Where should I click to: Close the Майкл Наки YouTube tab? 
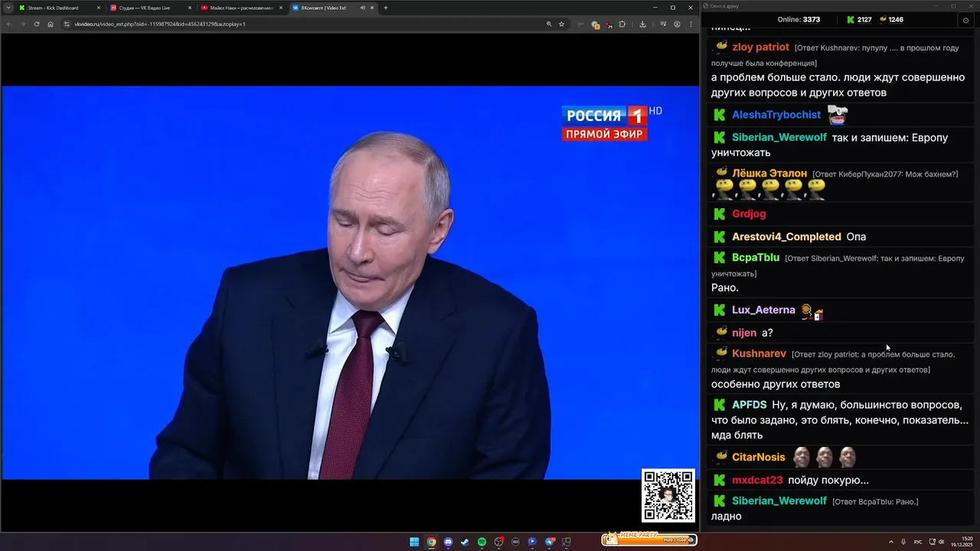coord(281,8)
